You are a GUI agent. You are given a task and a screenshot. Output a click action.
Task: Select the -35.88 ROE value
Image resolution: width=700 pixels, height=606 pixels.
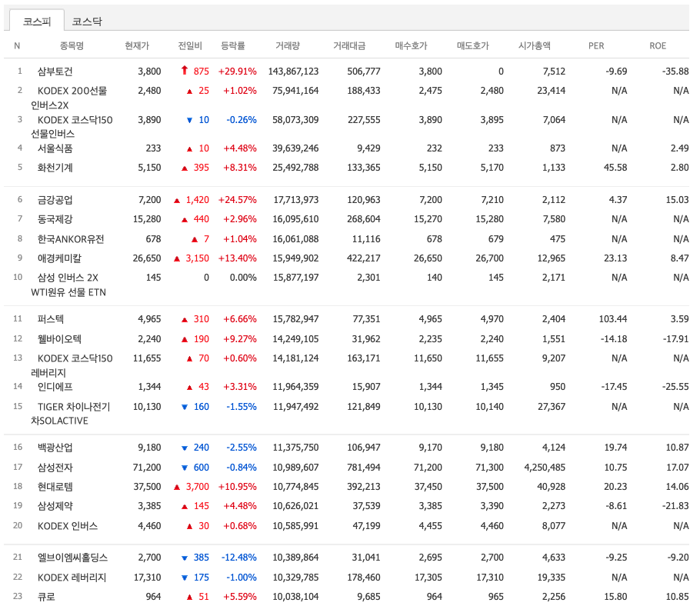pos(675,72)
